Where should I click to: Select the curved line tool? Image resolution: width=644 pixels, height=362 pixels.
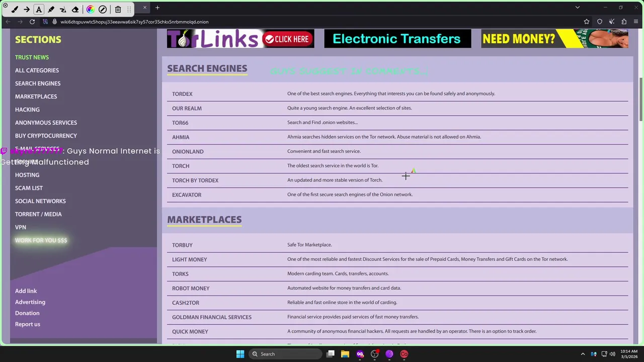[x=63, y=9]
